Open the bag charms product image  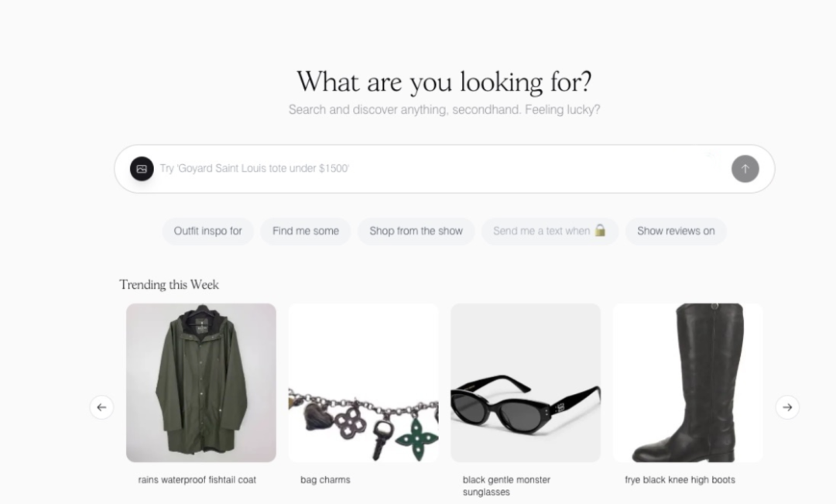tap(363, 382)
